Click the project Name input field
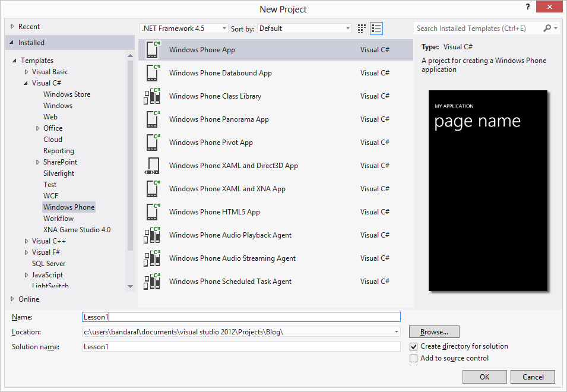The image size is (567, 392). point(241,317)
